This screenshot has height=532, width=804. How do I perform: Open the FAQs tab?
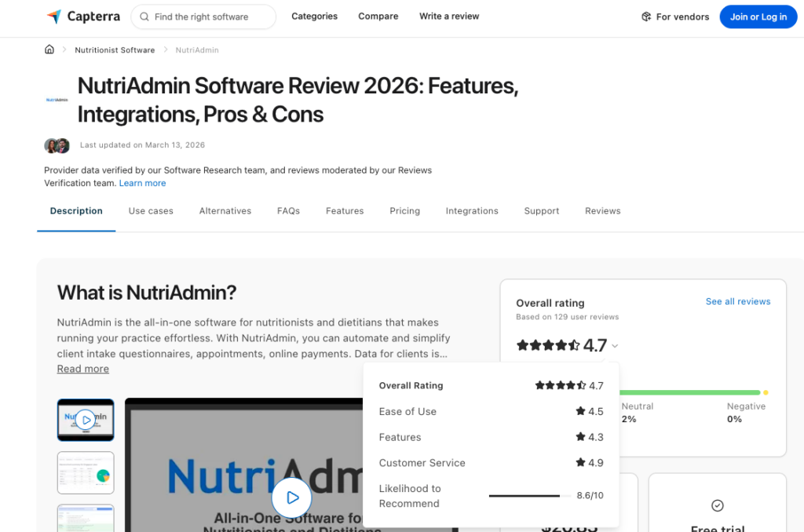pyautogui.click(x=288, y=210)
